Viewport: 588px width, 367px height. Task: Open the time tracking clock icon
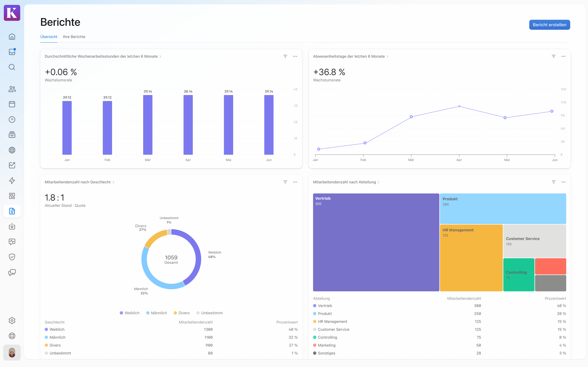click(12, 119)
